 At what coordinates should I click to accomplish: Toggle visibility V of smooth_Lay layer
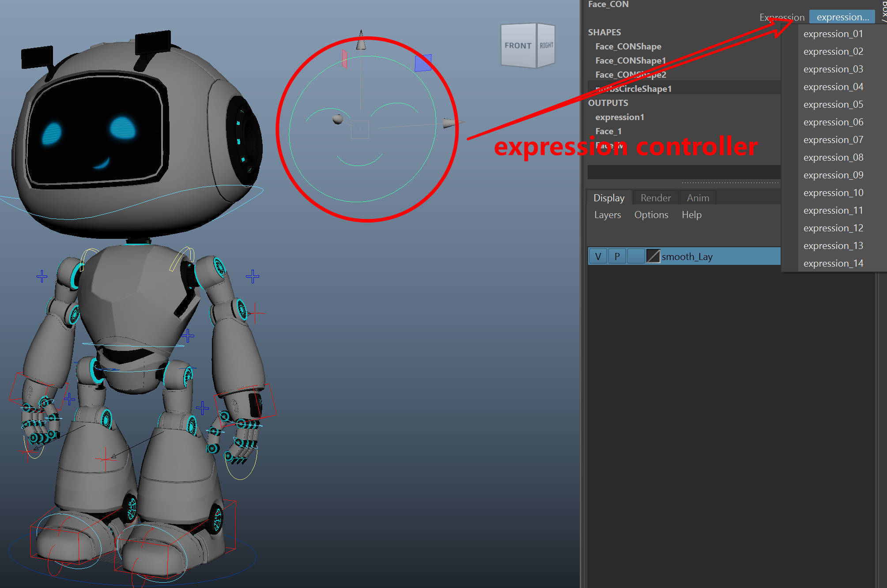pos(598,256)
